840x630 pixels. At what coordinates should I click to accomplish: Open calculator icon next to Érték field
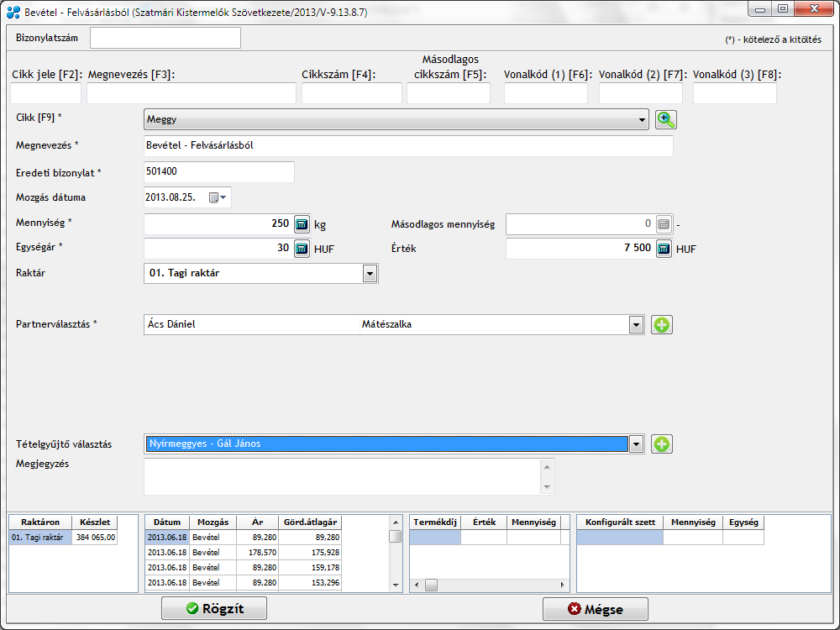[x=664, y=248]
